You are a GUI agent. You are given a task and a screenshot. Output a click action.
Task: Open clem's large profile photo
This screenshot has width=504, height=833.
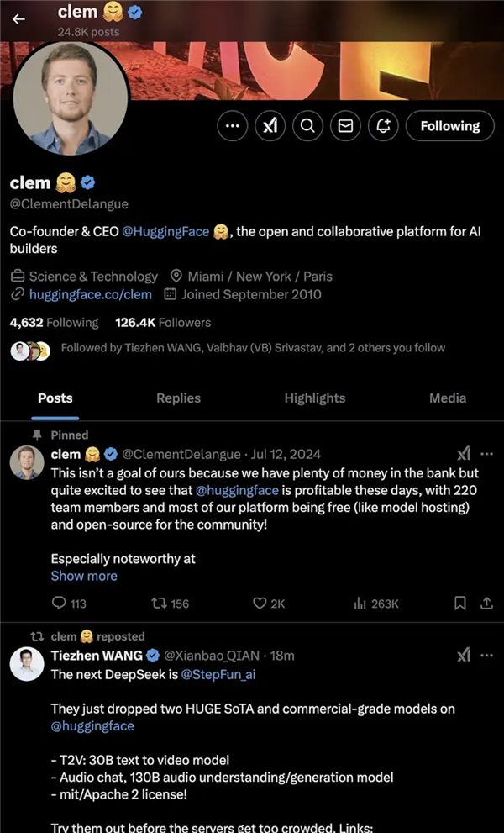pos(71,98)
